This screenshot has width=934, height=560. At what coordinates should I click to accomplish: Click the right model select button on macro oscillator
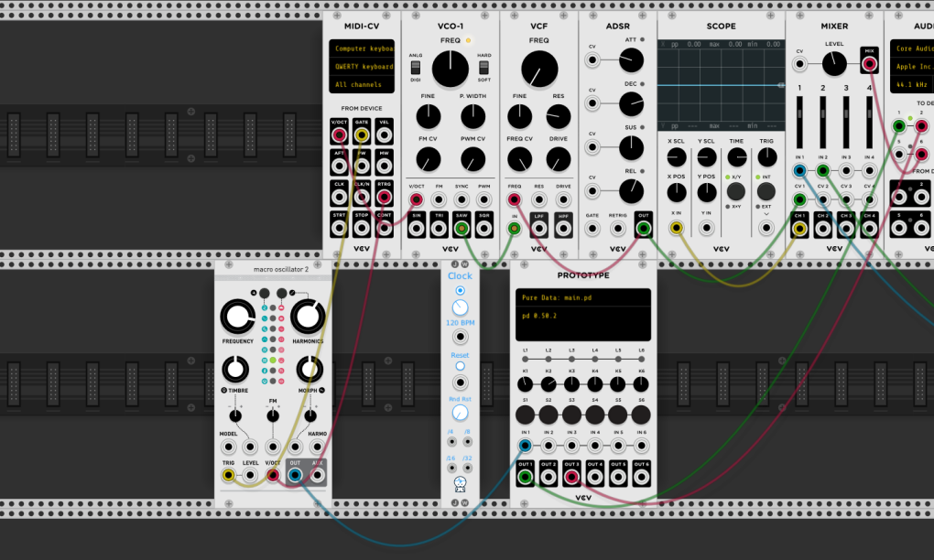pos(282,293)
